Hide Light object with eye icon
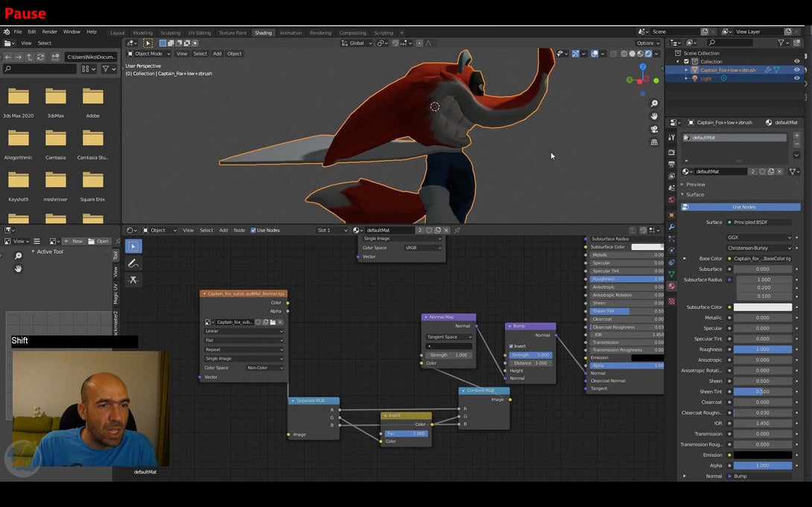The width and height of the screenshot is (812, 507). pos(797,79)
